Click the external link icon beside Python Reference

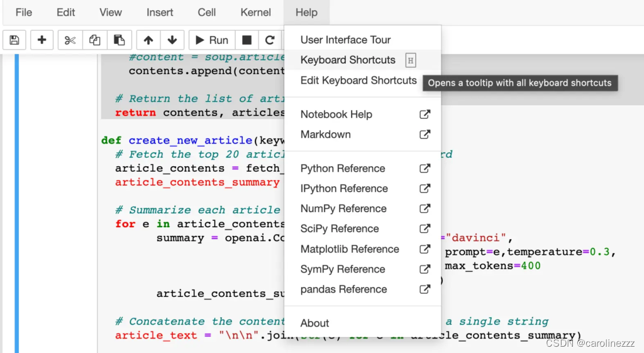coord(425,169)
